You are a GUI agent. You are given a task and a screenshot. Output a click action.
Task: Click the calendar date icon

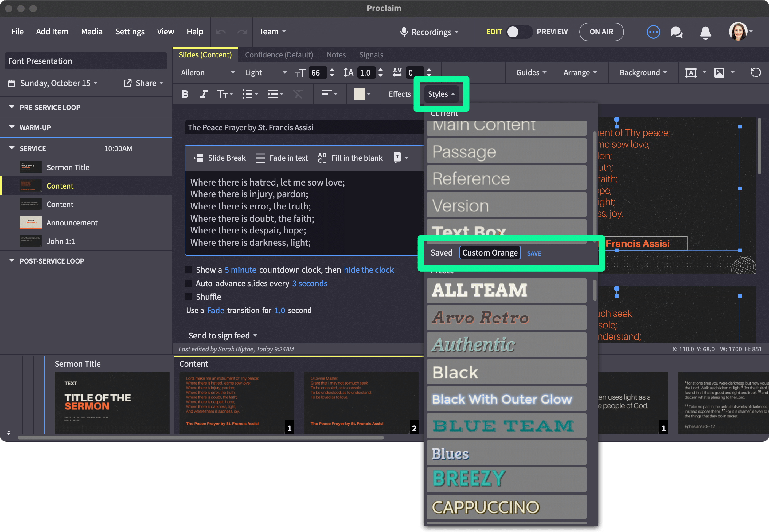point(12,83)
